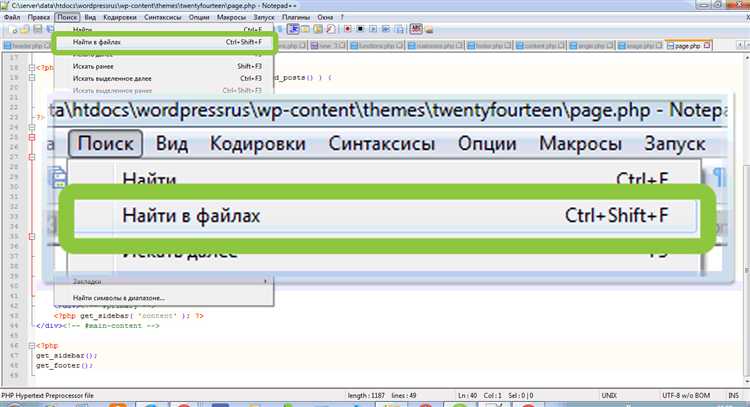Viewport: 750px width, 407px height.
Task: Click the New file toolbar icon
Action: [14, 30]
